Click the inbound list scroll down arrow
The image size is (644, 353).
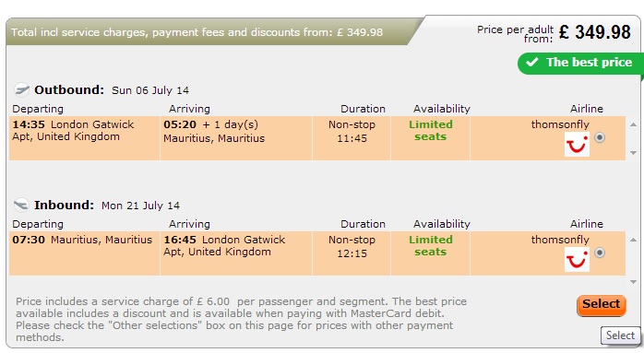coord(633,282)
